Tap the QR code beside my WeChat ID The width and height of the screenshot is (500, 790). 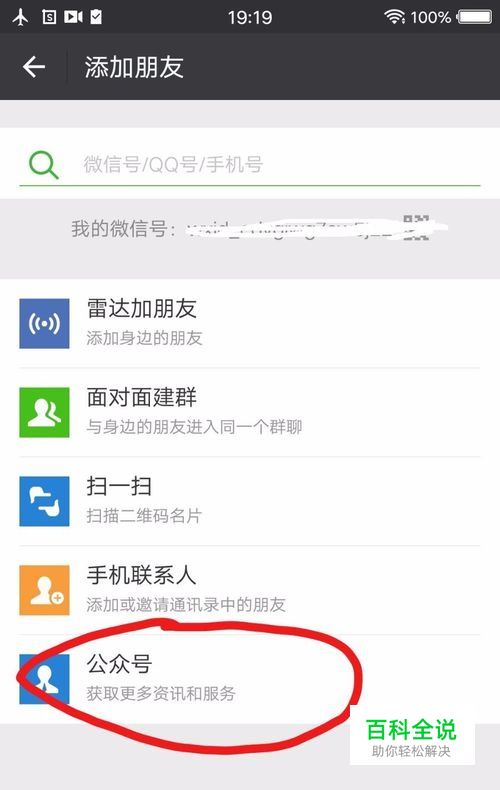pyautogui.click(x=416, y=227)
